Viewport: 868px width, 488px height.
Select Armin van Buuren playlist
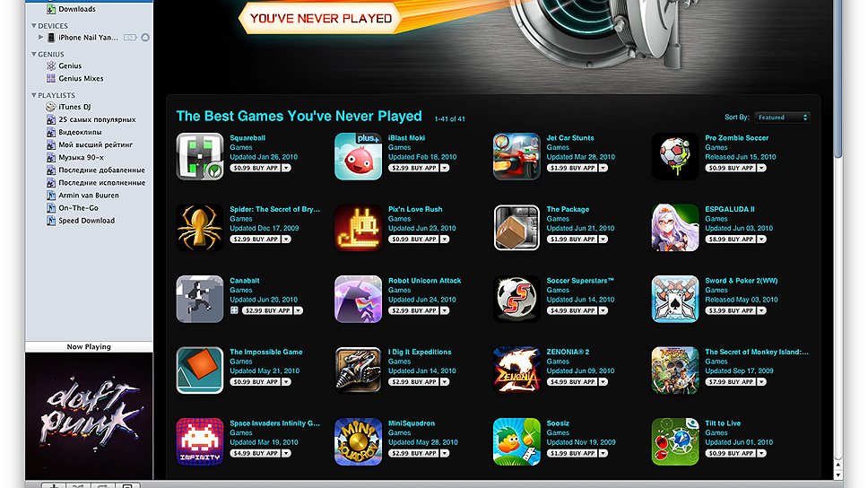(89, 196)
